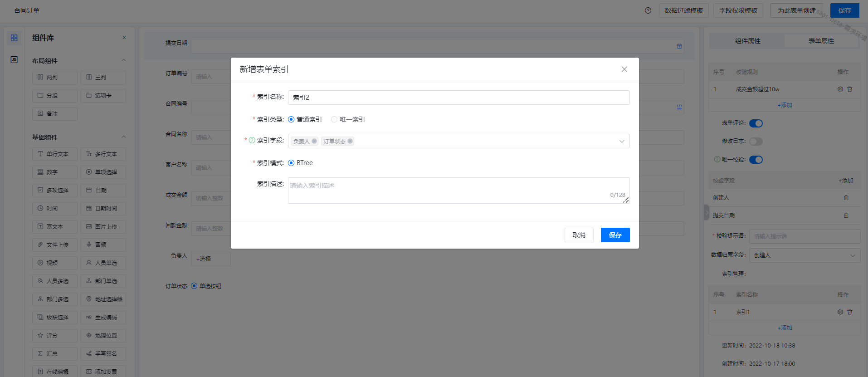This screenshot has height=377, width=868.
Task: Switch to the 表单属性 tab
Action: click(x=821, y=41)
